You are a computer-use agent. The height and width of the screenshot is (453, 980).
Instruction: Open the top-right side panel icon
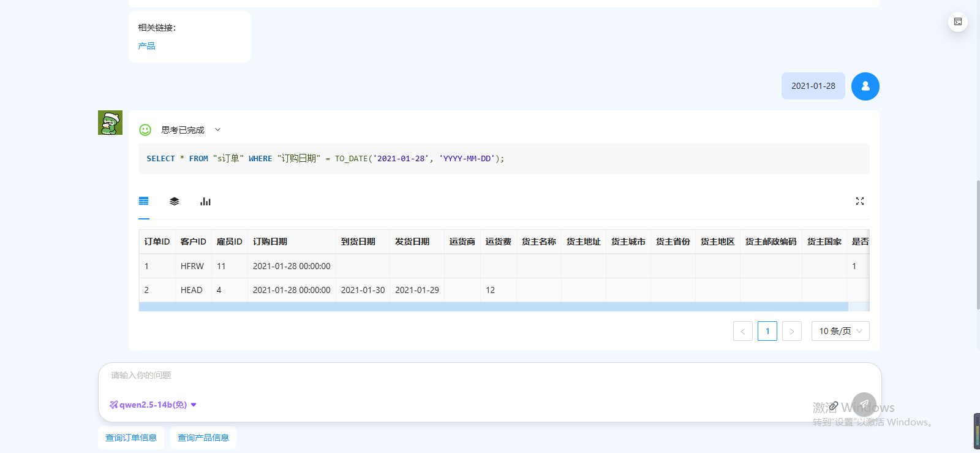pyautogui.click(x=957, y=21)
